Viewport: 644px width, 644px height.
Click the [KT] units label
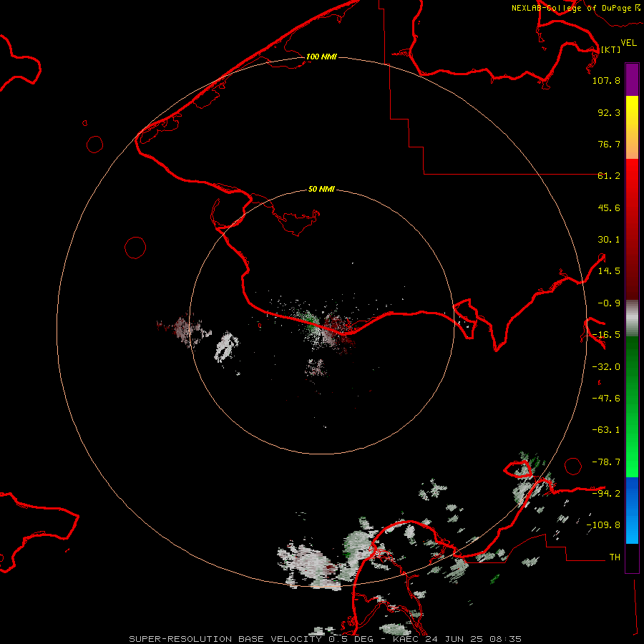pos(610,49)
